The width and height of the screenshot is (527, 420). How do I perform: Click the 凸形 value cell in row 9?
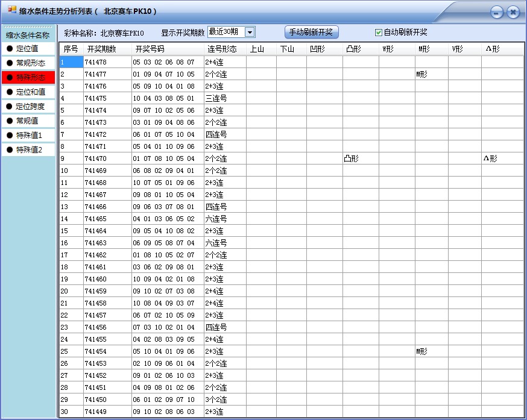pos(353,158)
